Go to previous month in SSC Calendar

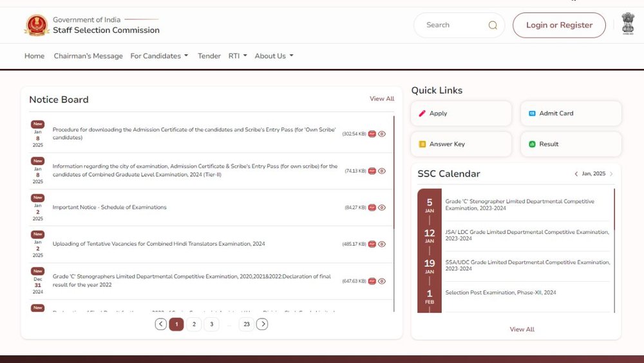click(576, 174)
